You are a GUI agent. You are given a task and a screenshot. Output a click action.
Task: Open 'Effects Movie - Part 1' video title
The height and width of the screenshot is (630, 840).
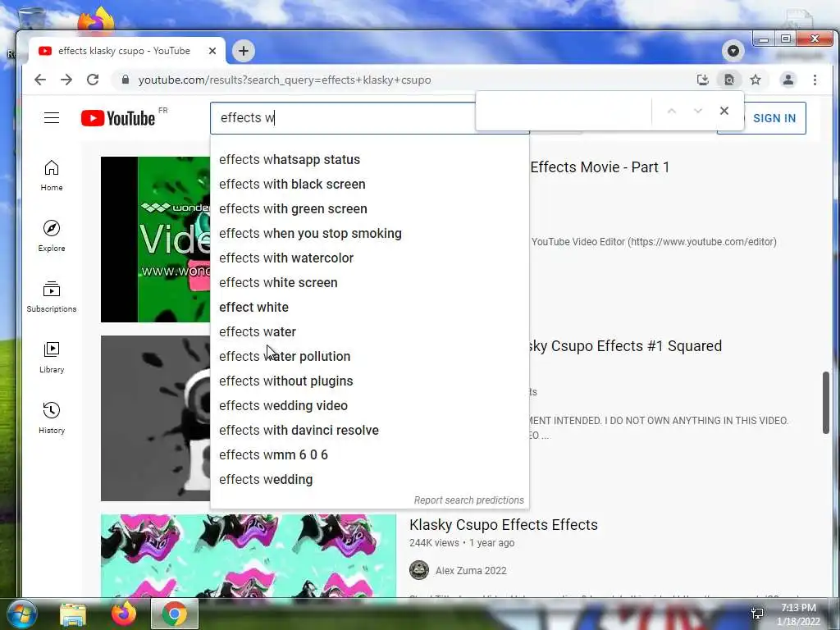coord(600,167)
